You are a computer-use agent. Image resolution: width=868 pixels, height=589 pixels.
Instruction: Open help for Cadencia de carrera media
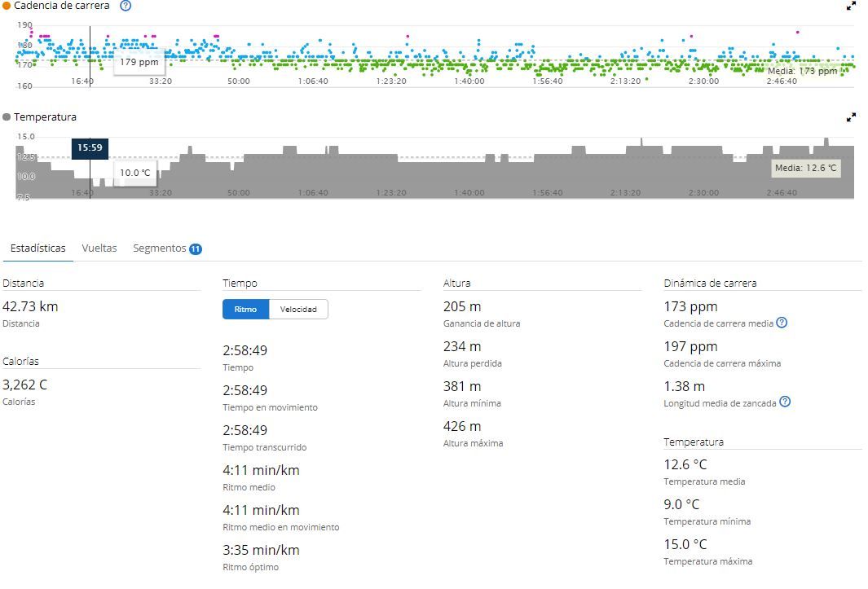click(781, 323)
